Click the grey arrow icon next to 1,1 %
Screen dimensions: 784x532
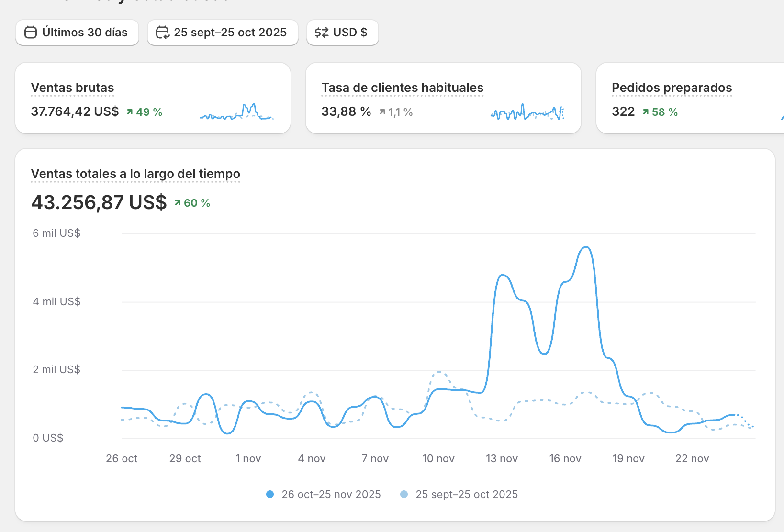pyautogui.click(x=382, y=112)
